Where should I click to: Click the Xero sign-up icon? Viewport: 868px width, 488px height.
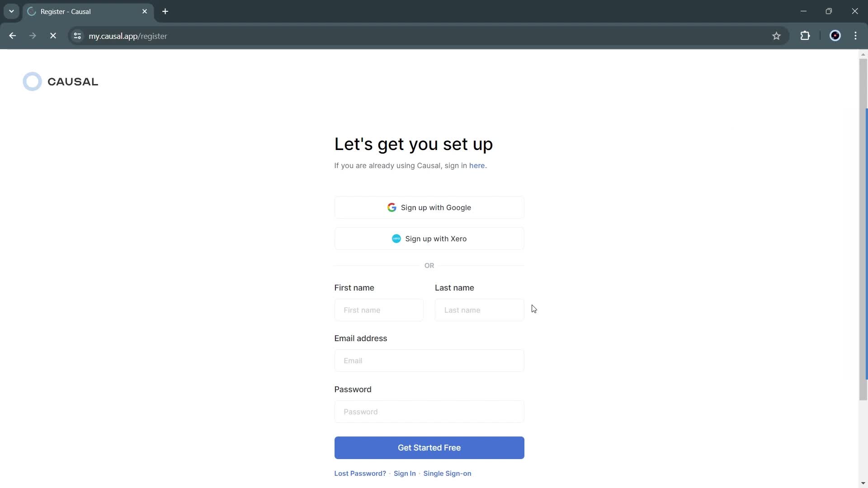click(396, 238)
